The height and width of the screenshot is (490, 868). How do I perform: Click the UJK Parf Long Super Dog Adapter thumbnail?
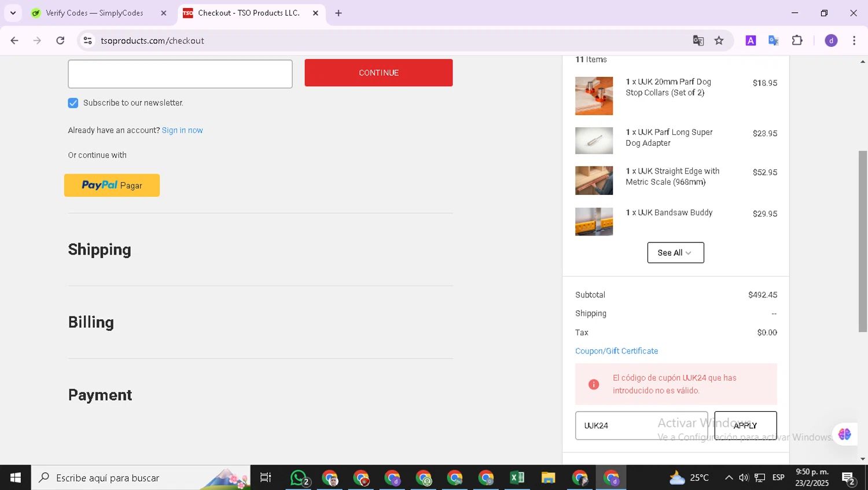click(594, 141)
